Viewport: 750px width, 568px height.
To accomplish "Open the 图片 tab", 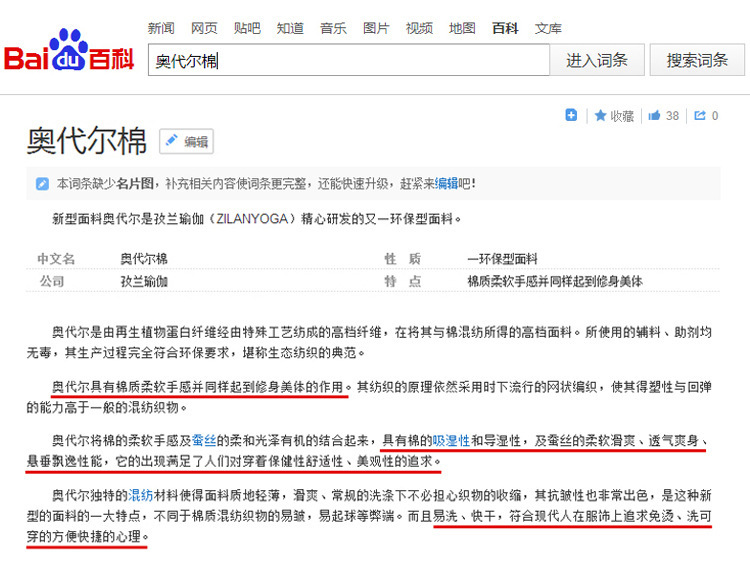I will 376,28.
